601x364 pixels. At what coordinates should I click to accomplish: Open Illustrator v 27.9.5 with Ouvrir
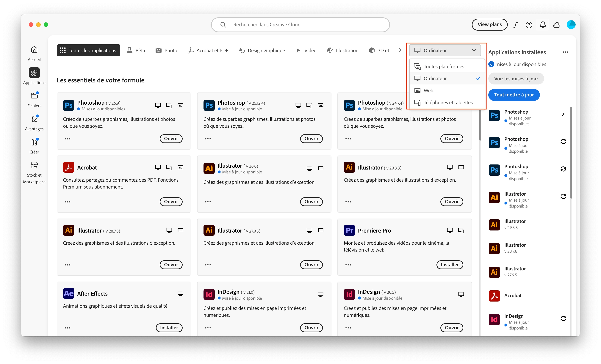click(x=311, y=265)
